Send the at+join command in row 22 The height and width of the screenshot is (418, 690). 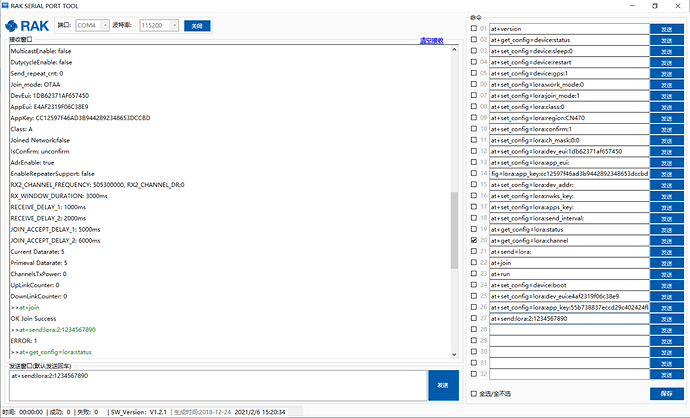[x=667, y=263]
